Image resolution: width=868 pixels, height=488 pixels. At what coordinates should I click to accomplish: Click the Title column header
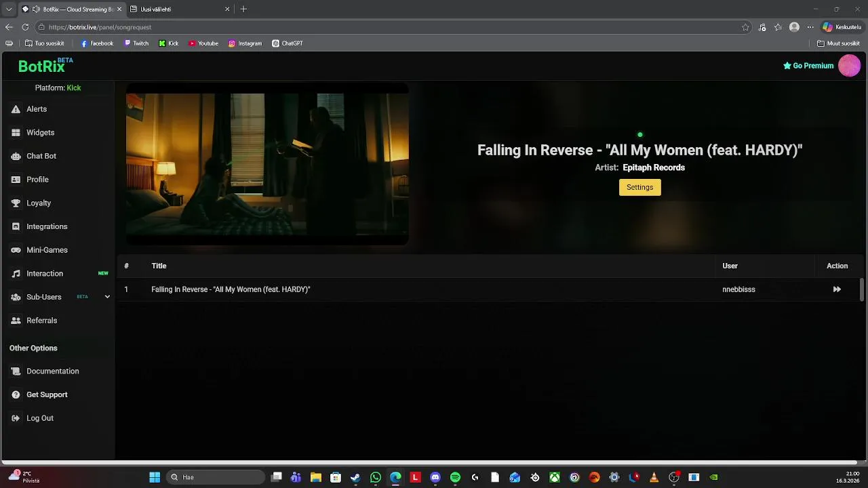[159, 266]
